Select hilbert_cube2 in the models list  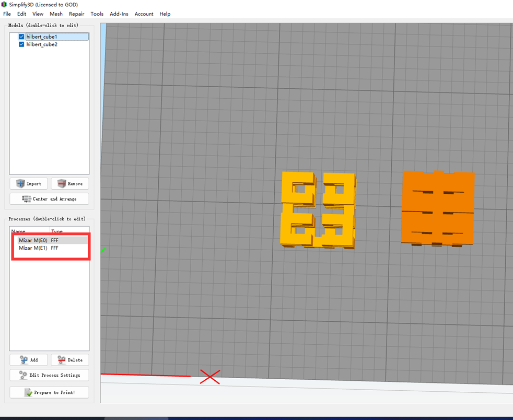[42, 44]
